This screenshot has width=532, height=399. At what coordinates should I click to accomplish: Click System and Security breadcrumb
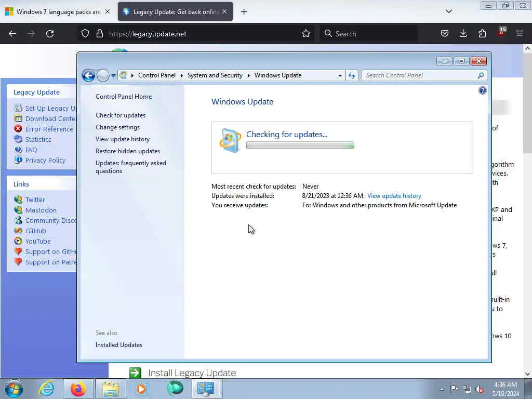[x=215, y=75]
